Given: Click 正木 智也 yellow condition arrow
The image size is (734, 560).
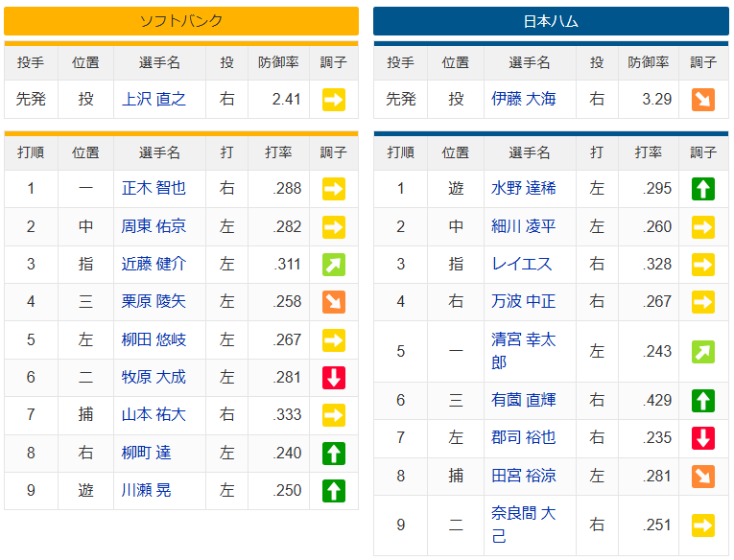Looking at the screenshot, I should (334, 189).
